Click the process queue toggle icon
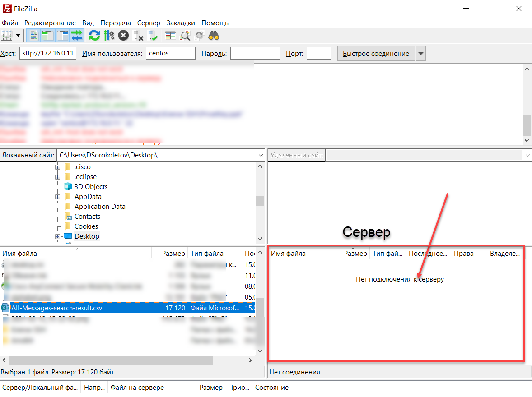 pos(109,35)
